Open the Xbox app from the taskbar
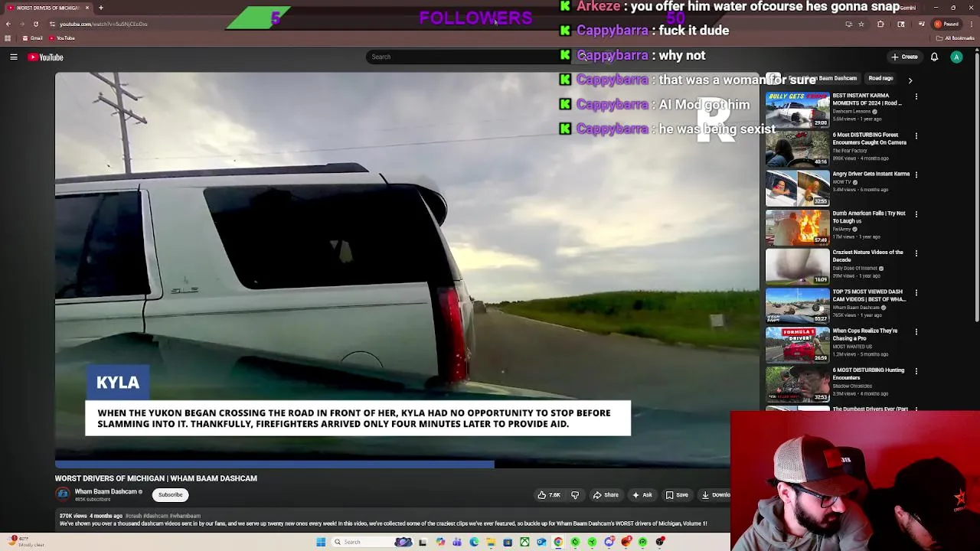 pyautogui.click(x=524, y=542)
